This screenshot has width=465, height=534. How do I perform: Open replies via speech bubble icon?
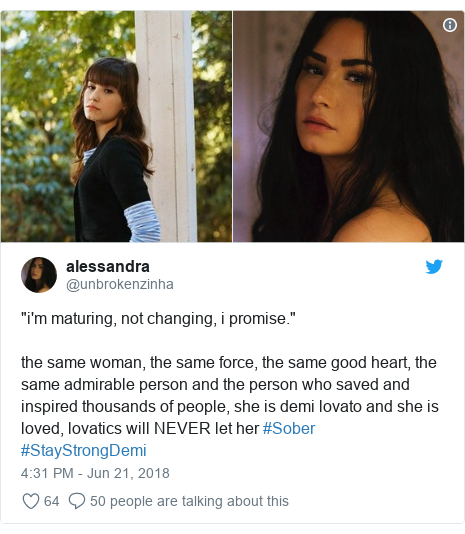[77, 501]
